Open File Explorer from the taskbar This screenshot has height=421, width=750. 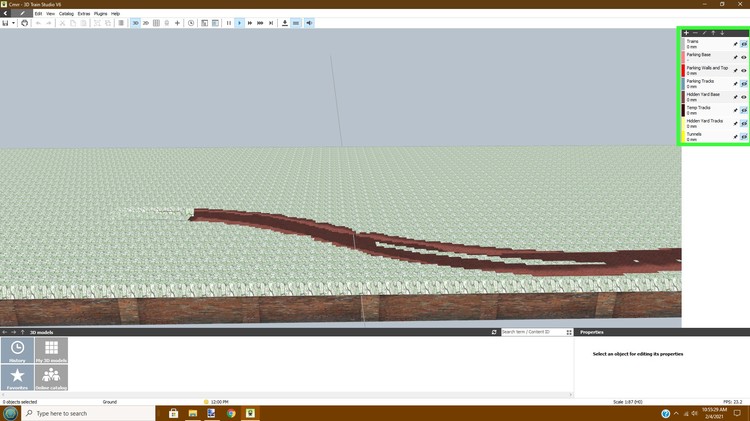[x=193, y=413]
